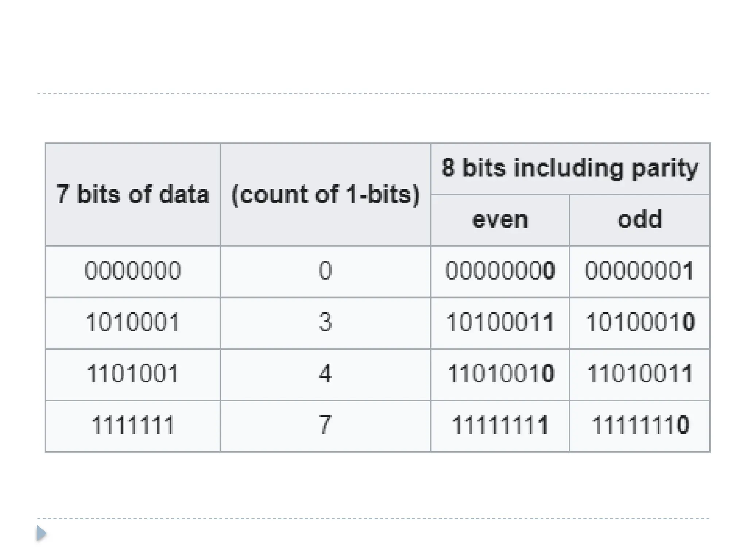
Task: Click the data cell 1010001
Action: 133,323
